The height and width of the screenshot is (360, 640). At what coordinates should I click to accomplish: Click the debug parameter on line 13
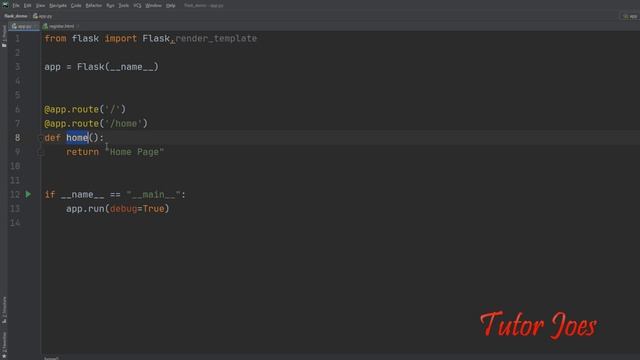(123, 209)
